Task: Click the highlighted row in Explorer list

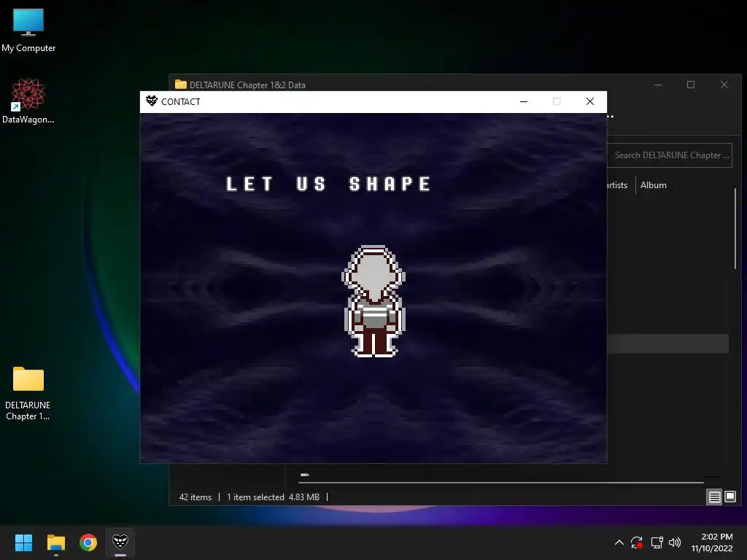Action: point(667,344)
